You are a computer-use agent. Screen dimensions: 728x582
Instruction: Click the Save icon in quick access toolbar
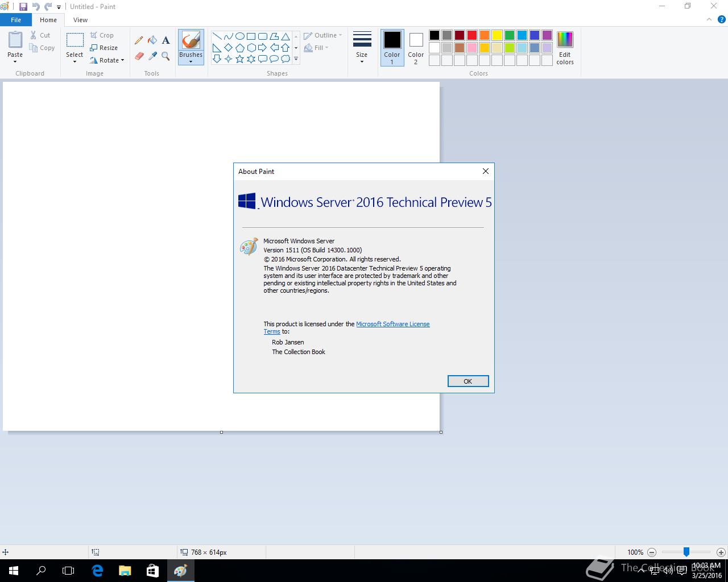23,7
